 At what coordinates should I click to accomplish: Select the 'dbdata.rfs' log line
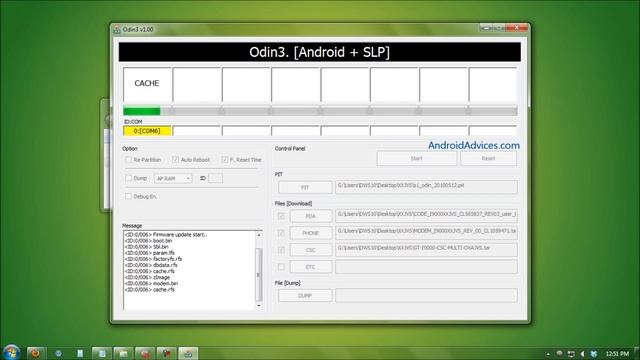151,265
